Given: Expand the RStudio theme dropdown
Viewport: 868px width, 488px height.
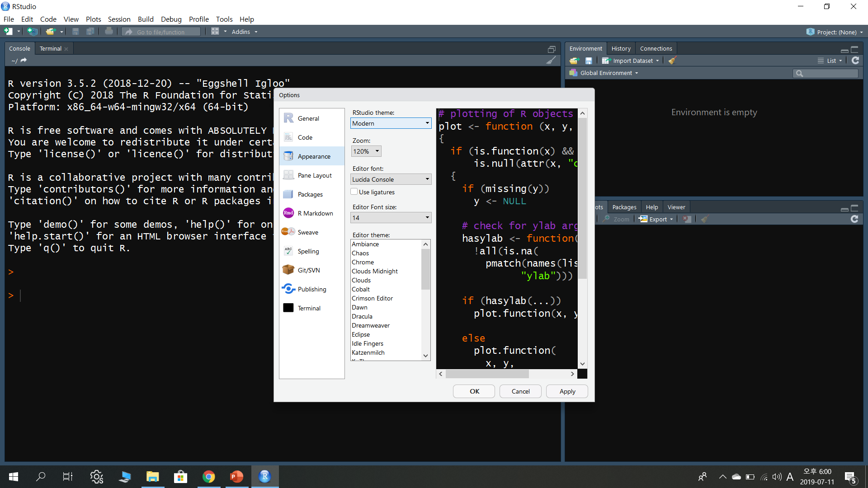Looking at the screenshot, I should [x=391, y=123].
